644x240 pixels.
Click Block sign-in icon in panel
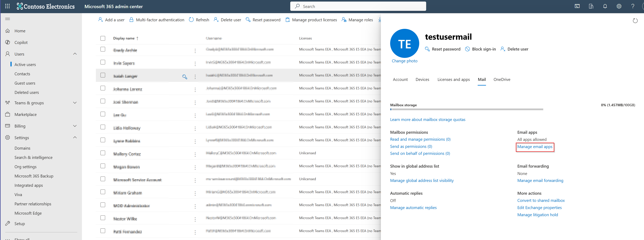tap(467, 49)
